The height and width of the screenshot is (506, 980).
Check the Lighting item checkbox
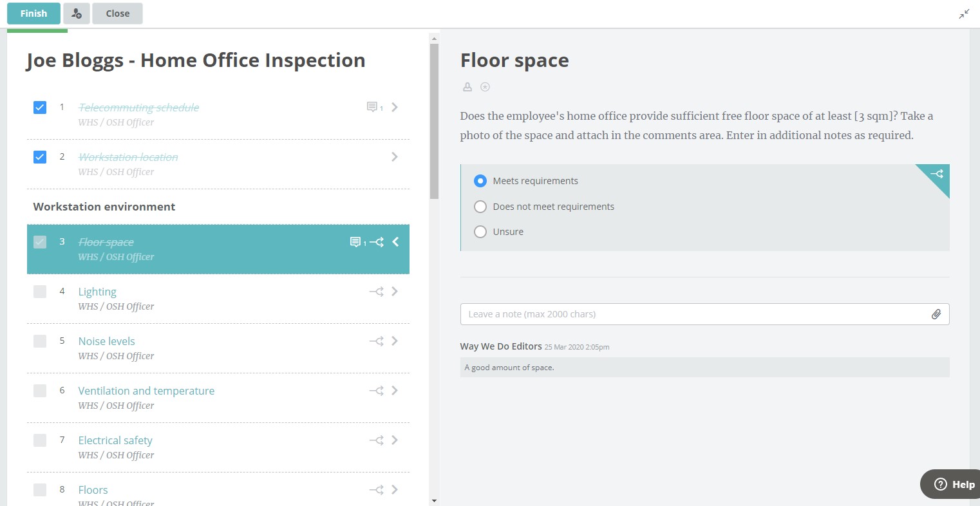(39, 291)
